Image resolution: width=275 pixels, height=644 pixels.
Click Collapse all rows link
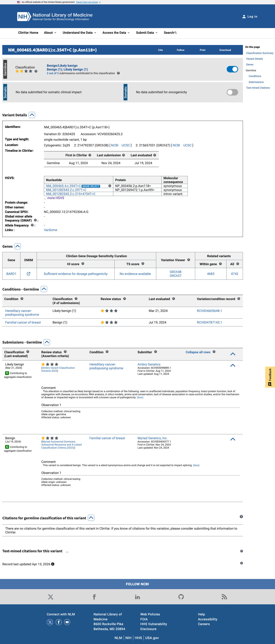point(198,352)
